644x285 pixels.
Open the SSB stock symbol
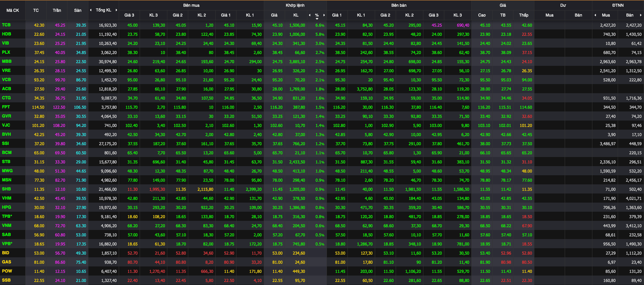(6, 280)
